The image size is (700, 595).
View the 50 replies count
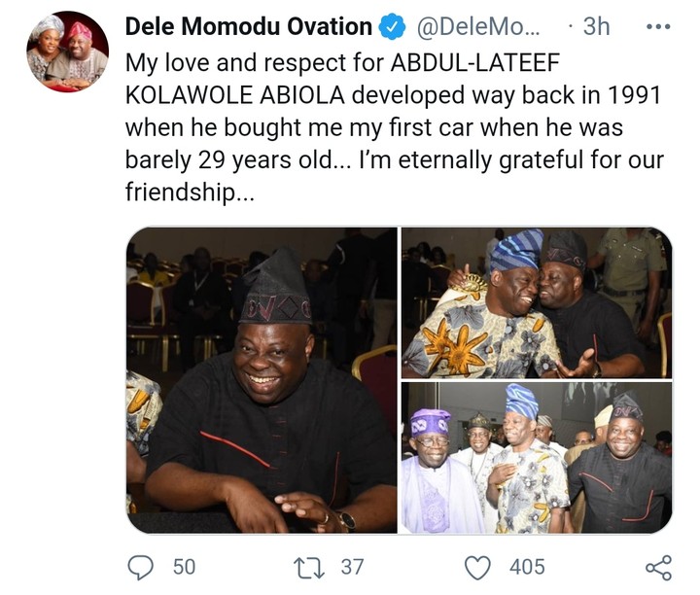pyautogui.click(x=184, y=566)
